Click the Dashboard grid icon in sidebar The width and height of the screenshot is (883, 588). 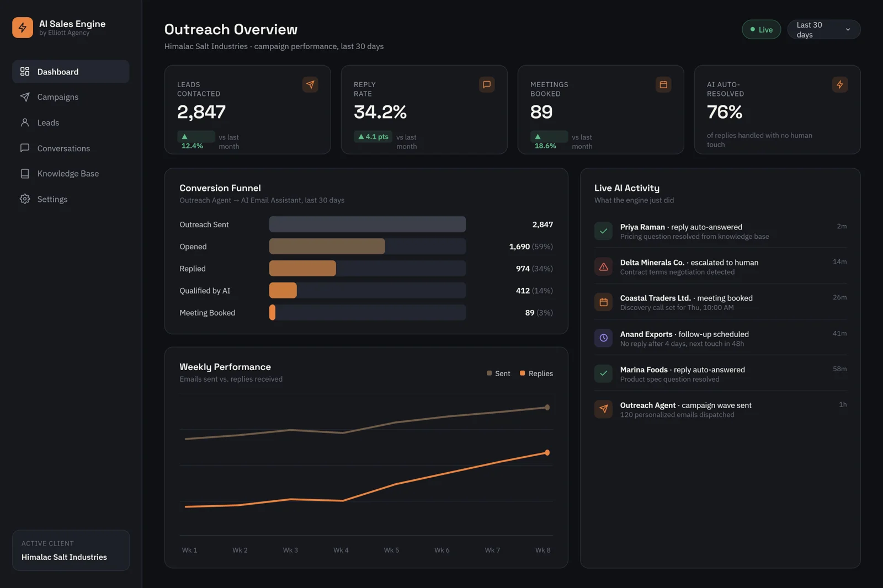pos(25,72)
